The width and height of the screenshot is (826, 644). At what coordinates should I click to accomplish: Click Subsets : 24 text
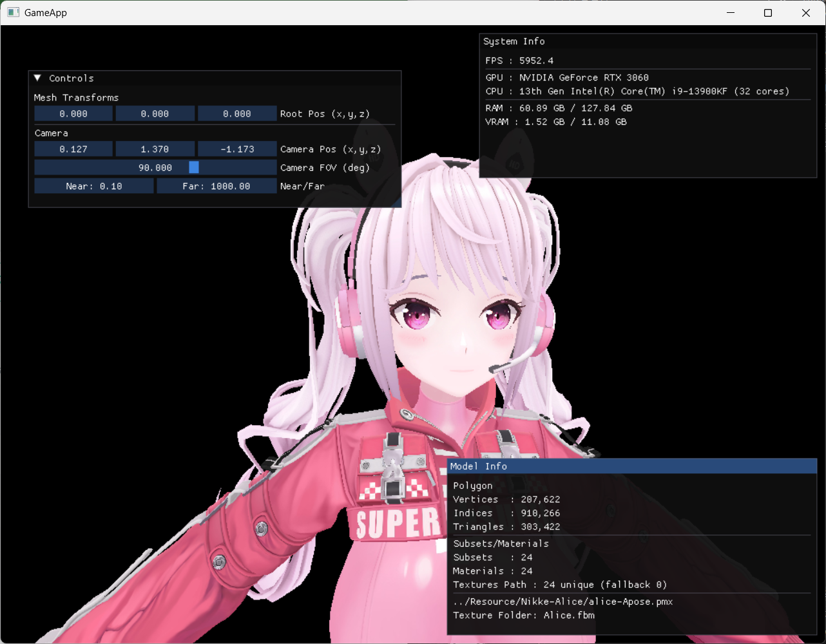[x=492, y=558]
